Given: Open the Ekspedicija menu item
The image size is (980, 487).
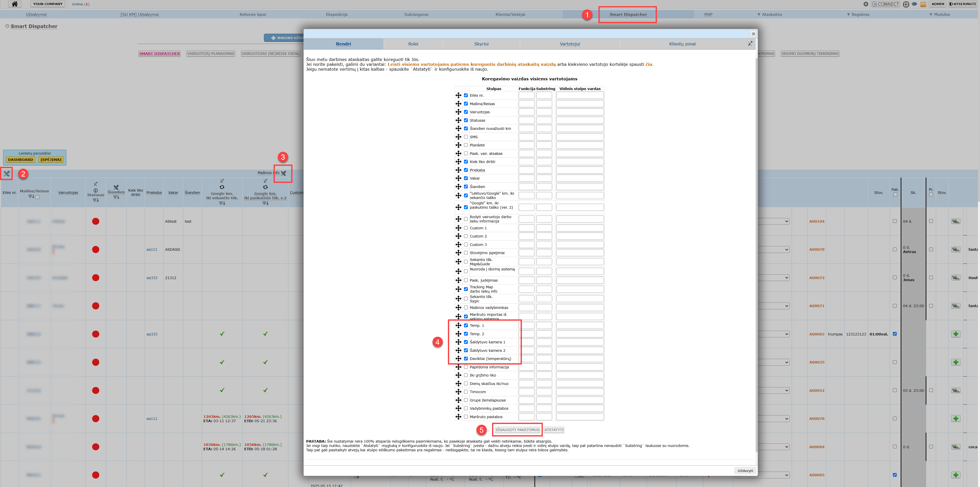Looking at the screenshot, I should 336,15.
